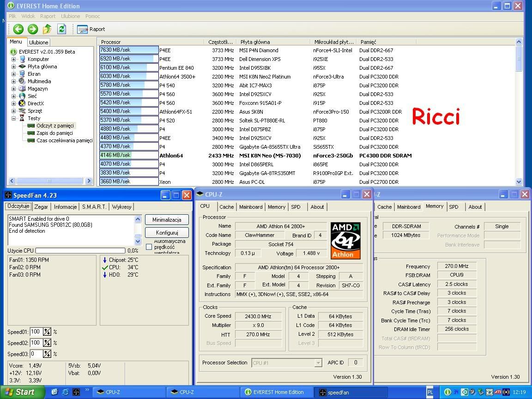
Task: Select the Multimedia tree item
Action: click(39, 81)
